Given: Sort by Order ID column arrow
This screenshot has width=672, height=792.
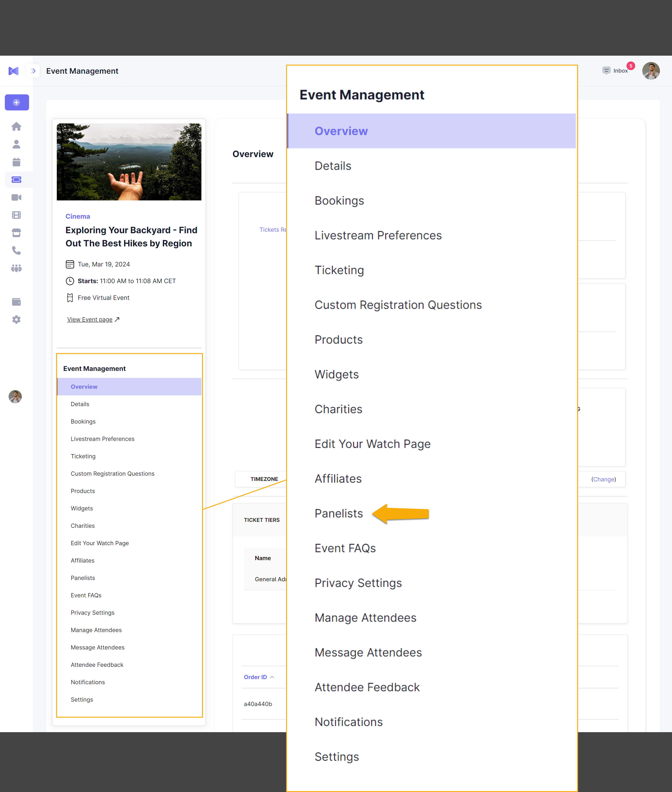Looking at the screenshot, I should 272,677.
